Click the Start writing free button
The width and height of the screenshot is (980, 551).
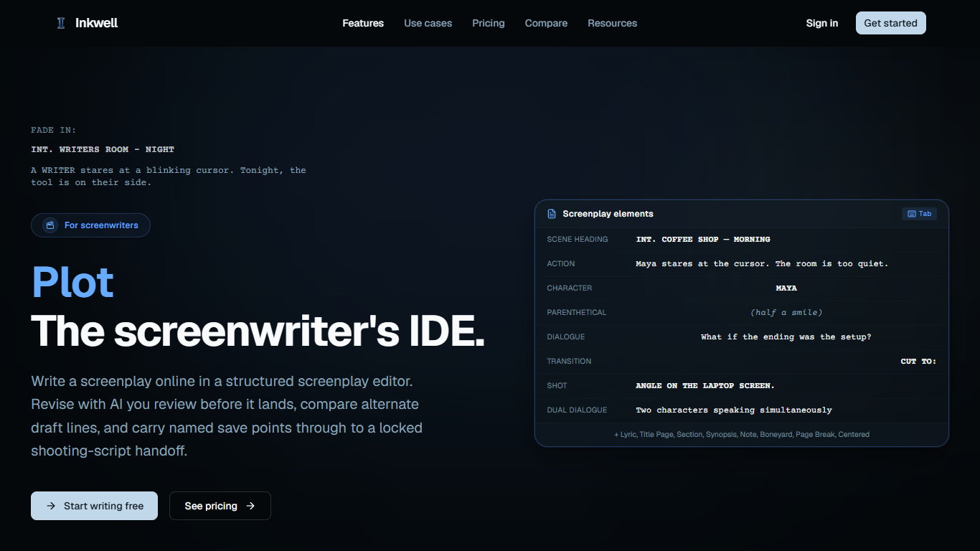94,506
